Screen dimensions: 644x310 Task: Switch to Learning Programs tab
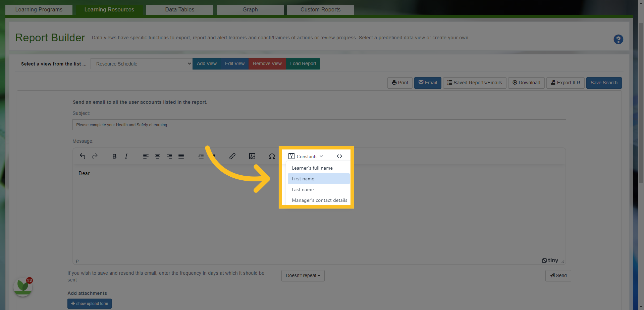pyautogui.click(x=39, y=10)
